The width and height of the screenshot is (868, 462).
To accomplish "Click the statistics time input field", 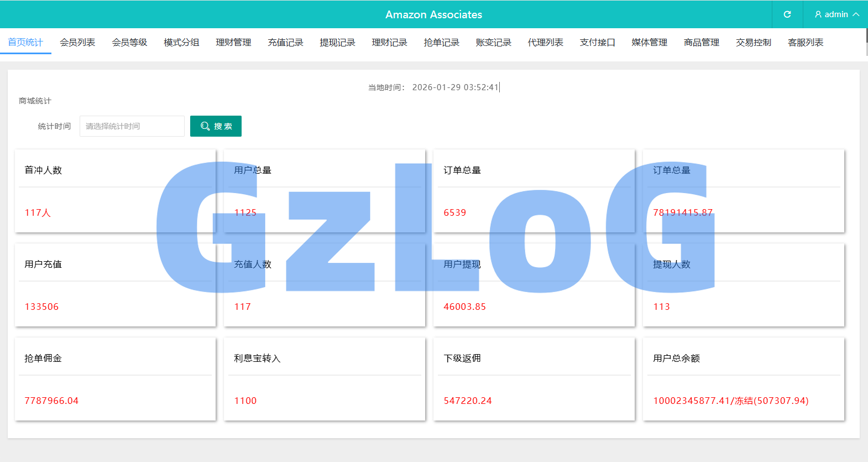I will coord(132,126).
